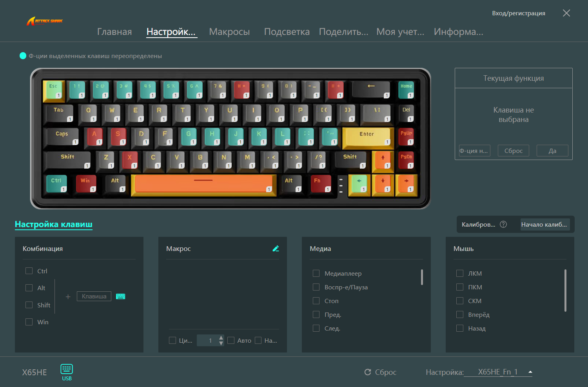
Task: Click the calibration help question mark icon
Action: [x=504, y=224]
